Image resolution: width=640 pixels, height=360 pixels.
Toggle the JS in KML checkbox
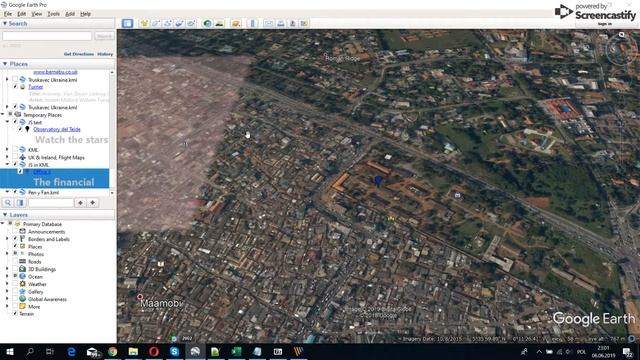15,164
